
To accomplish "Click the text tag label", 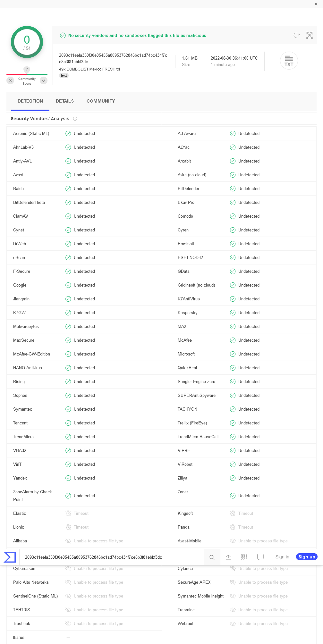I will point(64,76).
